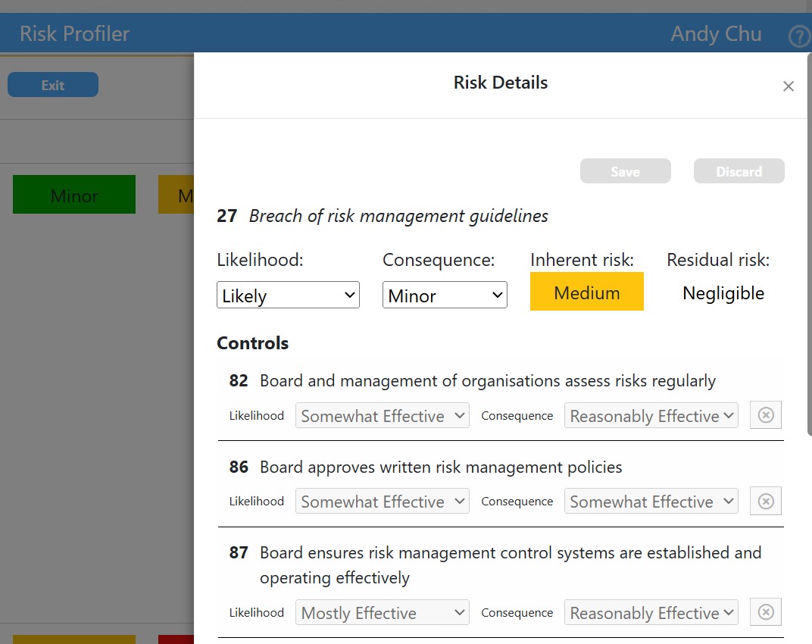Image resolution: width=812 pixels, height=644 pixels.
Task: Remove control 87 with its circle-x icon
Action: coord(765,612)
